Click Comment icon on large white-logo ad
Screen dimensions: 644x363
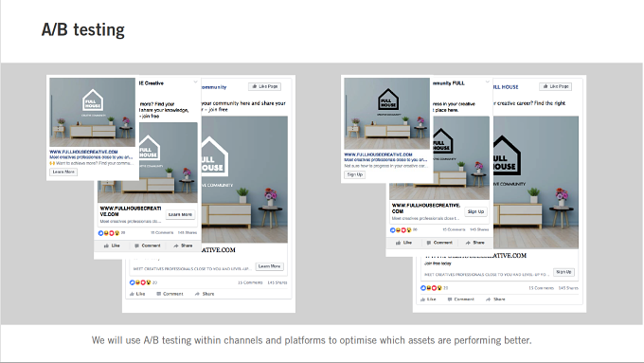point(158,294)
